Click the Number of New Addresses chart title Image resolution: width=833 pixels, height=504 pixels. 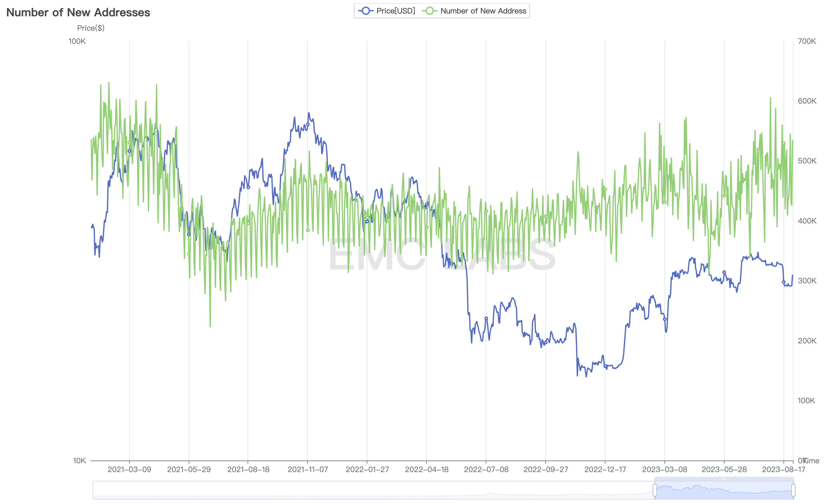pos(78,13)
